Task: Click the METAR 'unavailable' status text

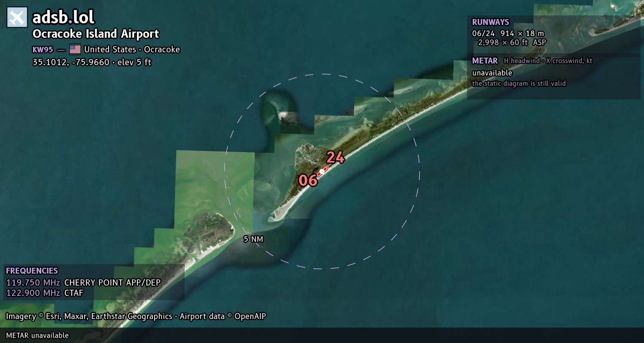Action: click(x=492, y=73)
